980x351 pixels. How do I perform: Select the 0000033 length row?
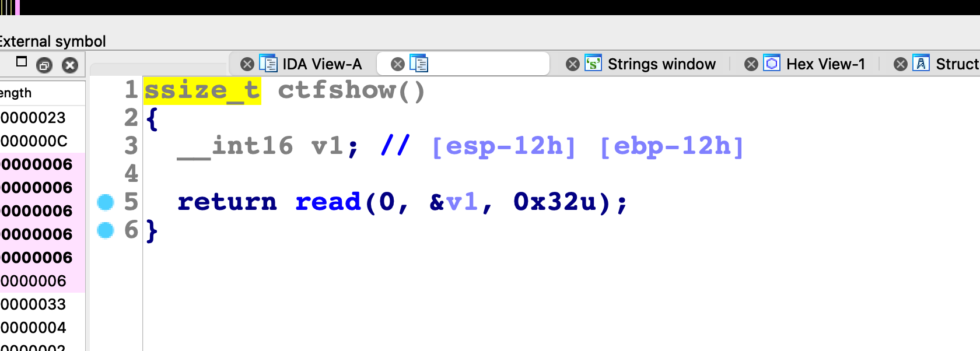point(43,304)
